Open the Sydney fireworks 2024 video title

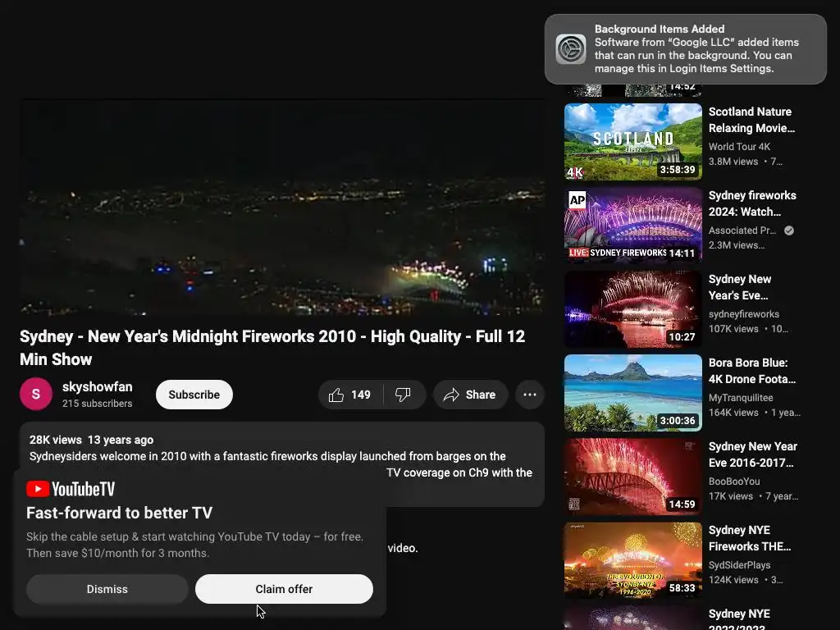click(752, 203)
